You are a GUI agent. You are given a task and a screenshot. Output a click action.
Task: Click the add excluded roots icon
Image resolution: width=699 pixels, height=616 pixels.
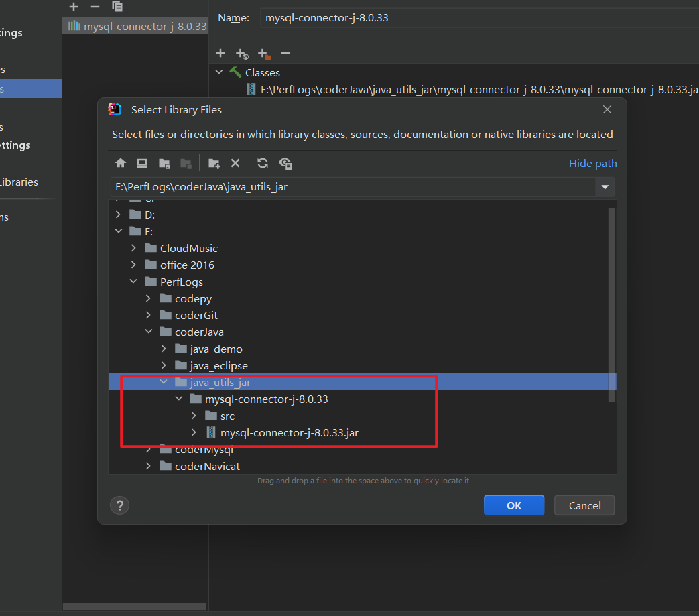(x=264, y=54)
